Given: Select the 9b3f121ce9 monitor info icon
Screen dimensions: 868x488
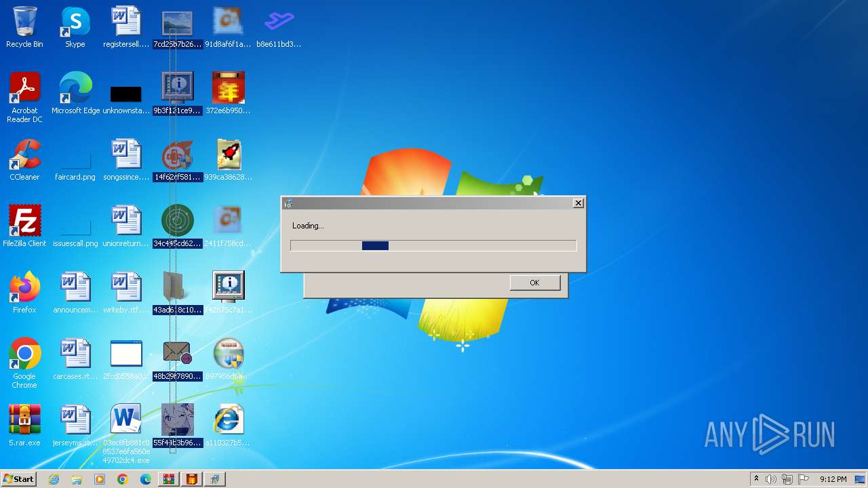Looking at the screenshot, I should pos(177,94).
